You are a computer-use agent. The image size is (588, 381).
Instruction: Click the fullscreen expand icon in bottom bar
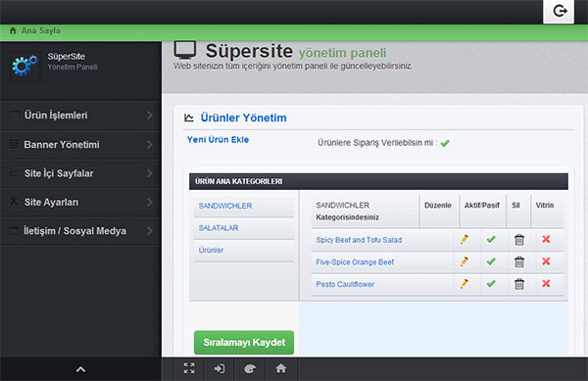[x=189, y=368]
